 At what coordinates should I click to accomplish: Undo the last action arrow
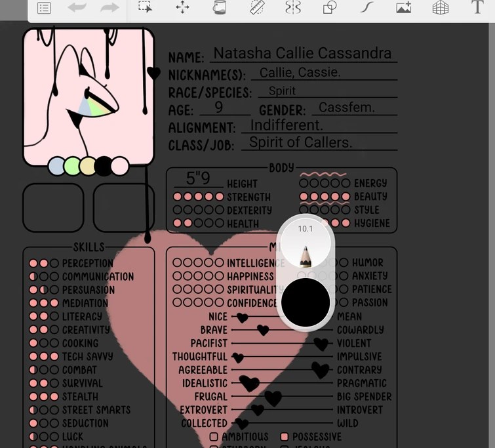tap(77, 8)
